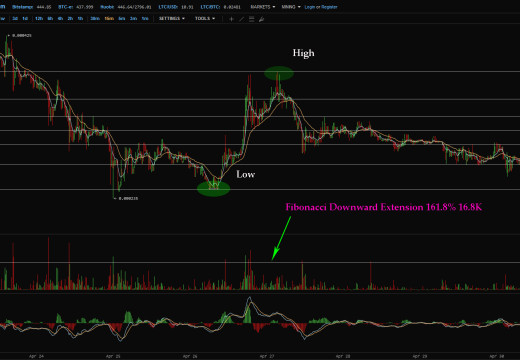The height and width of the screenshot is (360, 520).
Task: Click the 0.000215 low price label
Action: click(128, 198)
